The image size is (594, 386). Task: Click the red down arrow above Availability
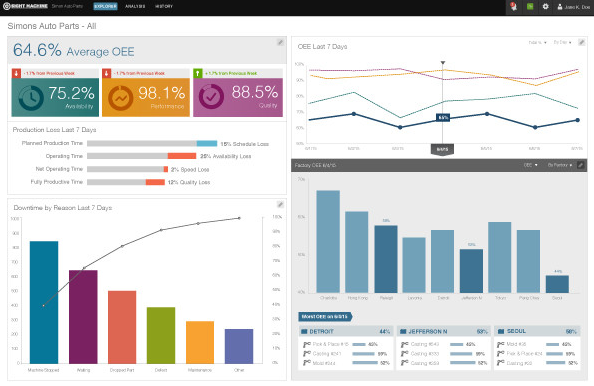(x=16, y=73)
